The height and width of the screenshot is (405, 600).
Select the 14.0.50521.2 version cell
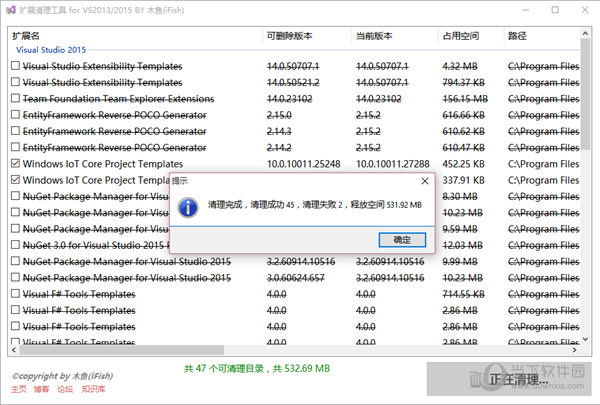293,83
